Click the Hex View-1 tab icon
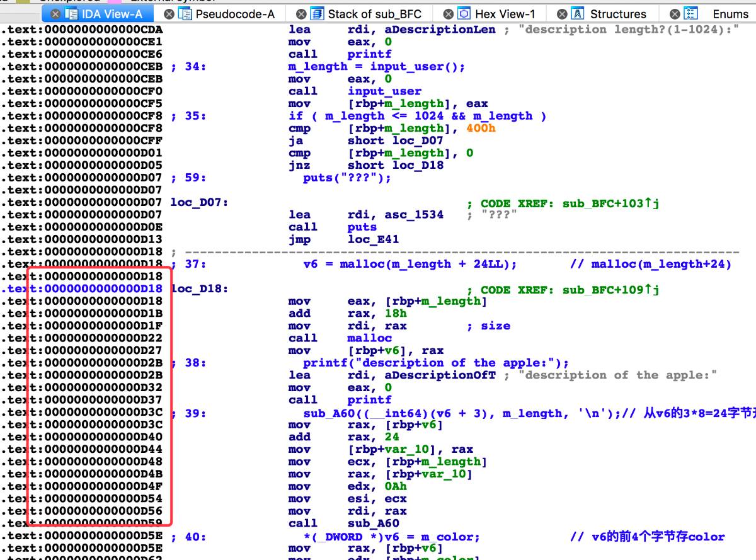Image resolution: width=756 pixels, height=560 pixels. 464,14
